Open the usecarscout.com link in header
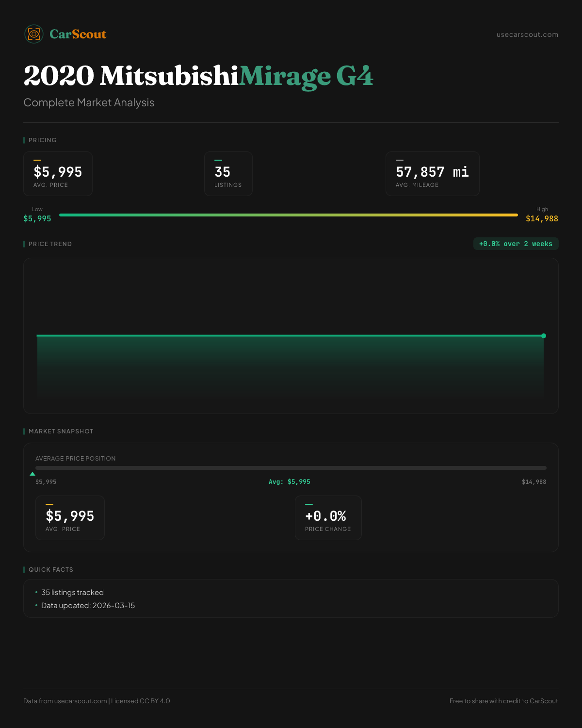 pos(527,34)
